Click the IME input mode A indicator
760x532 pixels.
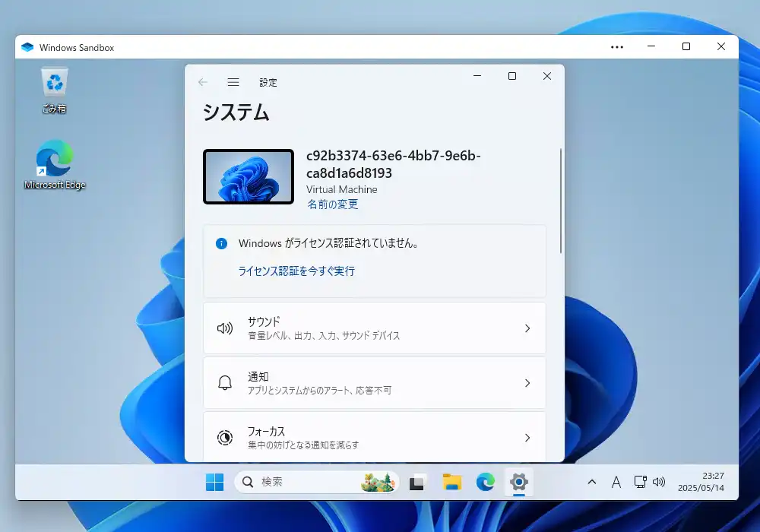coord(616,482)
